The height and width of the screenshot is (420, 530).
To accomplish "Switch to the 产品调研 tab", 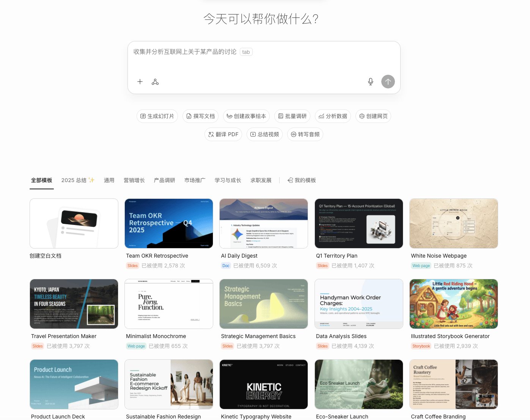I will pos(165,180).
